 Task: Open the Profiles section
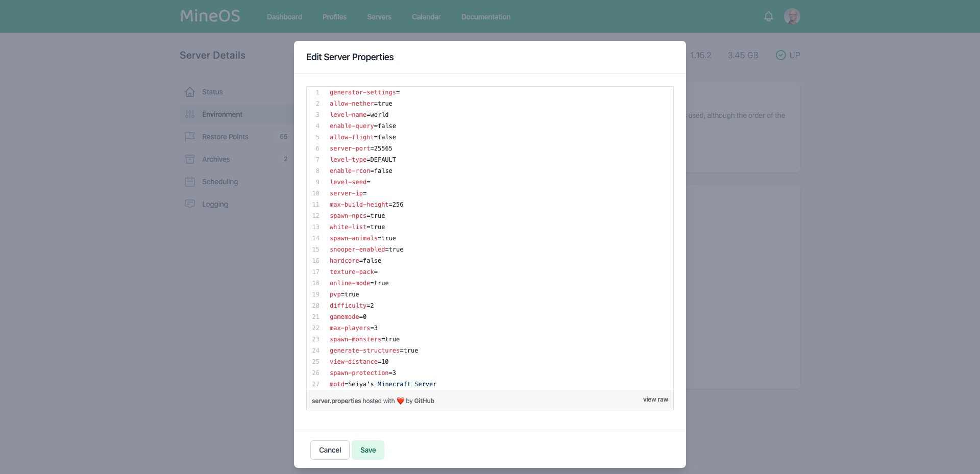click(334, 16)
